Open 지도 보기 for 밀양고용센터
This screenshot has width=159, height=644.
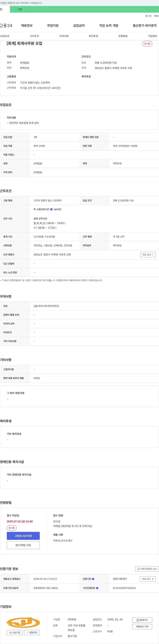coord(148,579)
